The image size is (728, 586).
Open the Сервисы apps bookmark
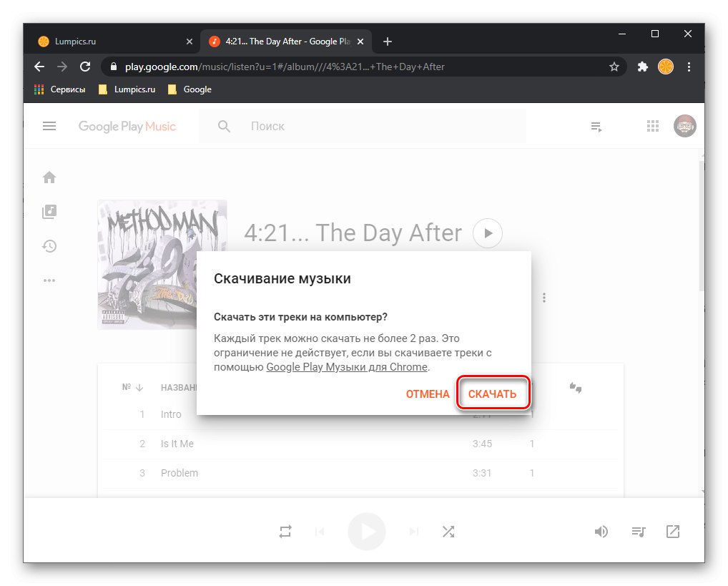point(60,89)
